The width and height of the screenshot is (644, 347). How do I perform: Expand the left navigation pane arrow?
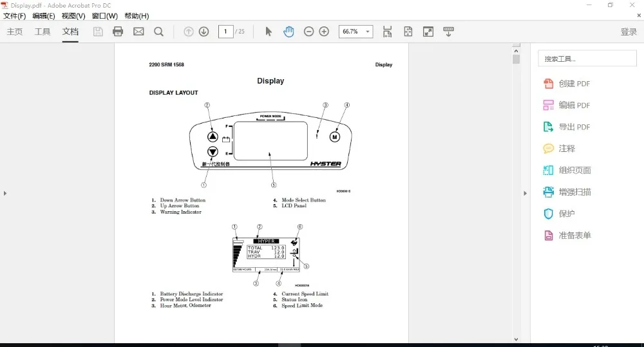pyautogui.click(x=5, y=193)
